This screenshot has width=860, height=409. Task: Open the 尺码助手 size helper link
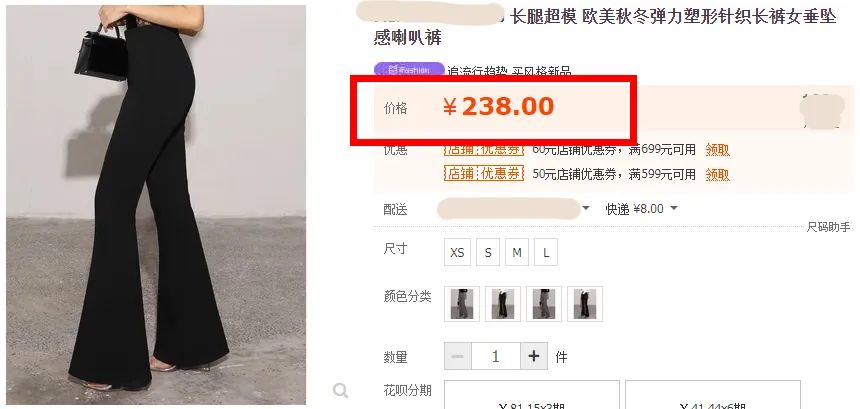[828, 227]
